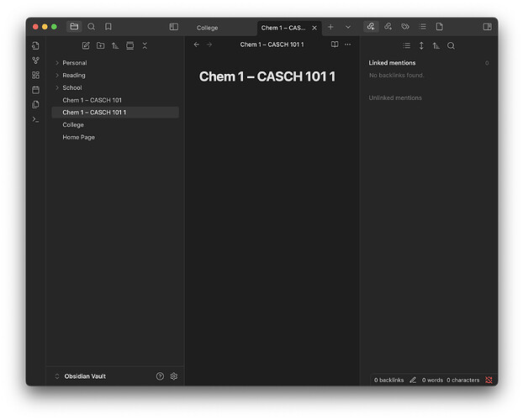Viewport: 523px width, 420px height.
Task: Open help from vault bar
Action: click(160, 376)
